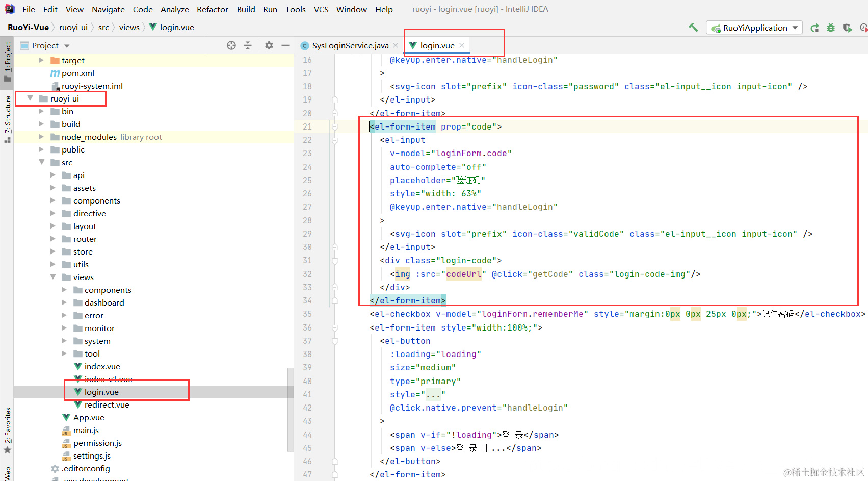Click the IntelliJ IDEA app logo
The width and height of the screenshot is (868, 481).
tap(10, 9)
